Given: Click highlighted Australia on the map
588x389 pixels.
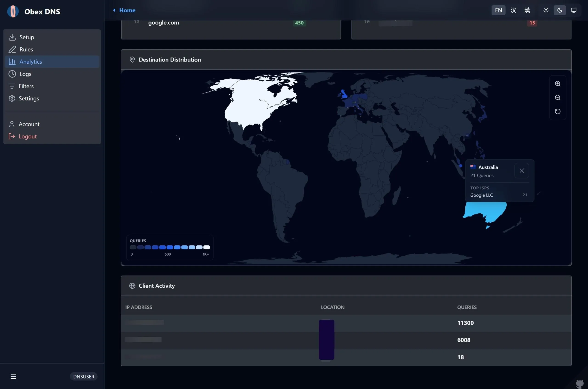Looking at the screenshot, I should pos(485,211).
